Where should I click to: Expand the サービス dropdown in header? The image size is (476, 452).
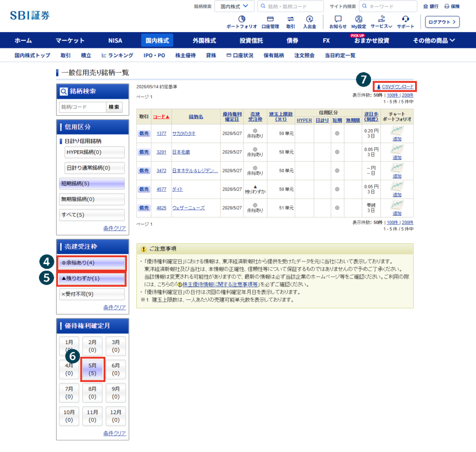[381, 21]
